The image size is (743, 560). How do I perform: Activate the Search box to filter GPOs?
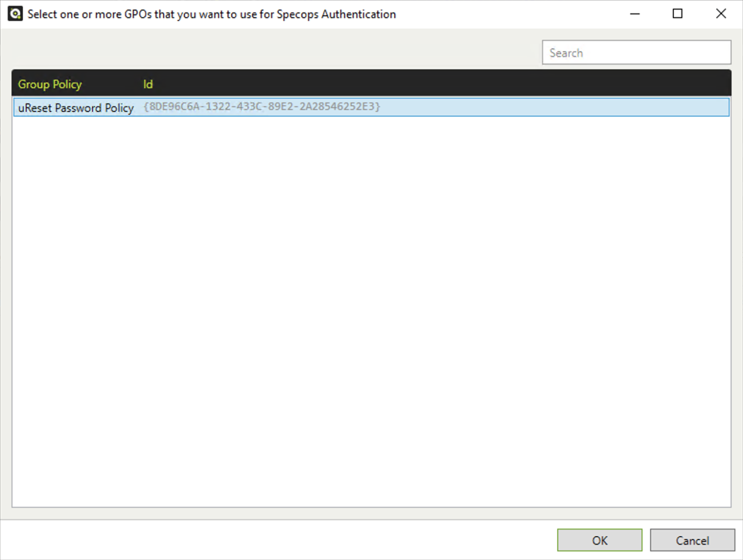(x=636, y=52)
